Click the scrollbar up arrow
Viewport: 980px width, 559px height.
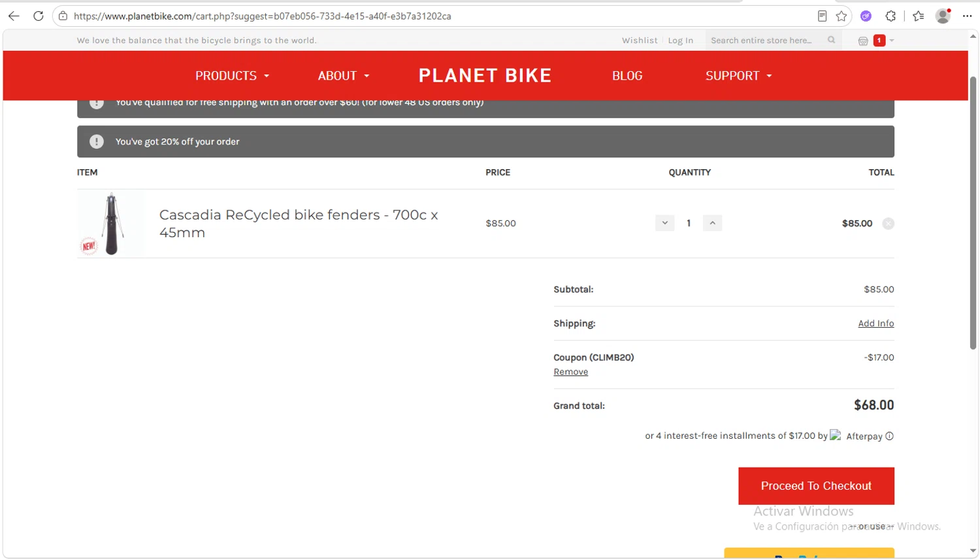pos(973,37)
